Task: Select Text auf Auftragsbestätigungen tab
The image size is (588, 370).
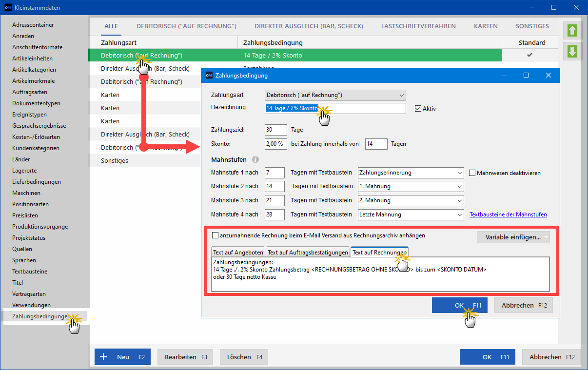Action: tap(308, 252)
